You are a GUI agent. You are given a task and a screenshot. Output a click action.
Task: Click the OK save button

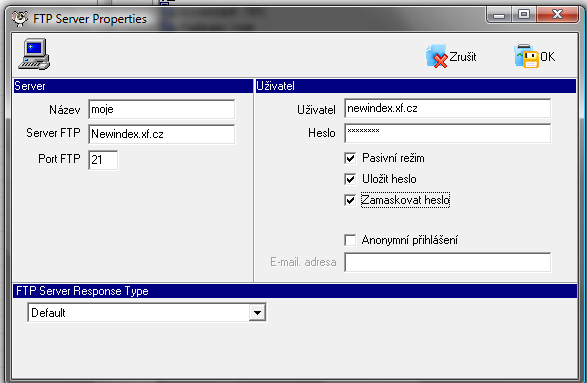535,57
